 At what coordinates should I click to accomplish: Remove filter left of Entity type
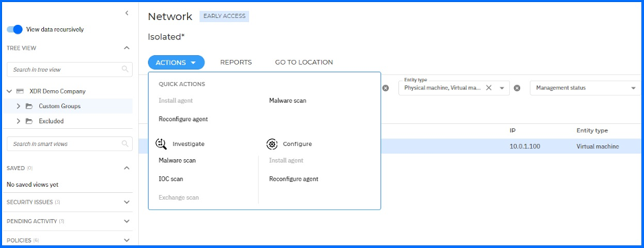pyautogui.click(x=386, y=88)
